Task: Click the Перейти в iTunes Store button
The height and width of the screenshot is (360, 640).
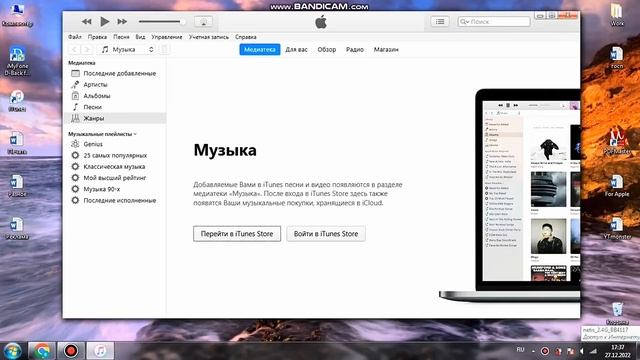Action: [x=237, y=234]
